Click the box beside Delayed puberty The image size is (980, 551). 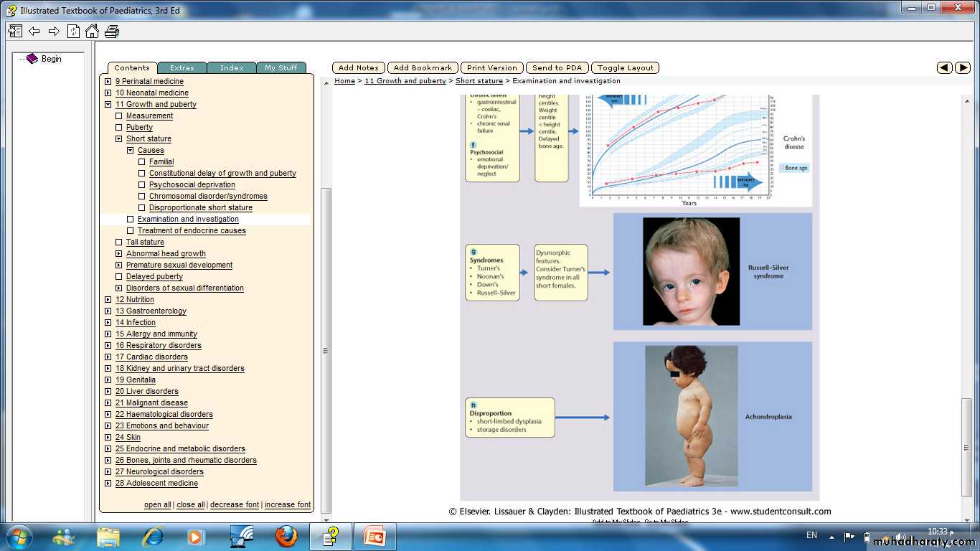tap(119, 277)
